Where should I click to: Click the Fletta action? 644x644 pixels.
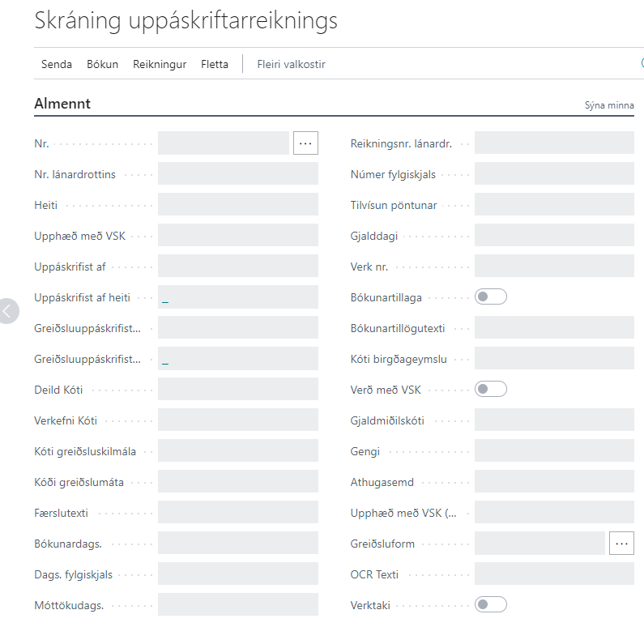[x=215, y=64]
